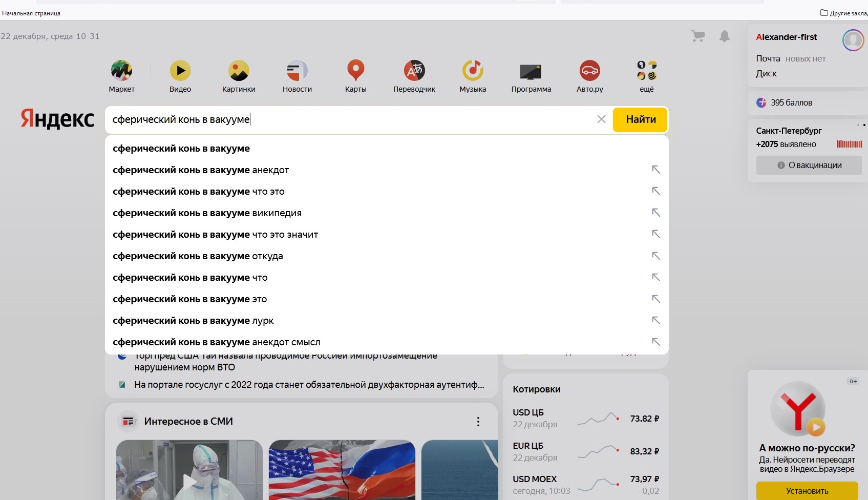
Task: Insert suggestion 'откуда' via its arrow icon
Action: click(655, 256)
